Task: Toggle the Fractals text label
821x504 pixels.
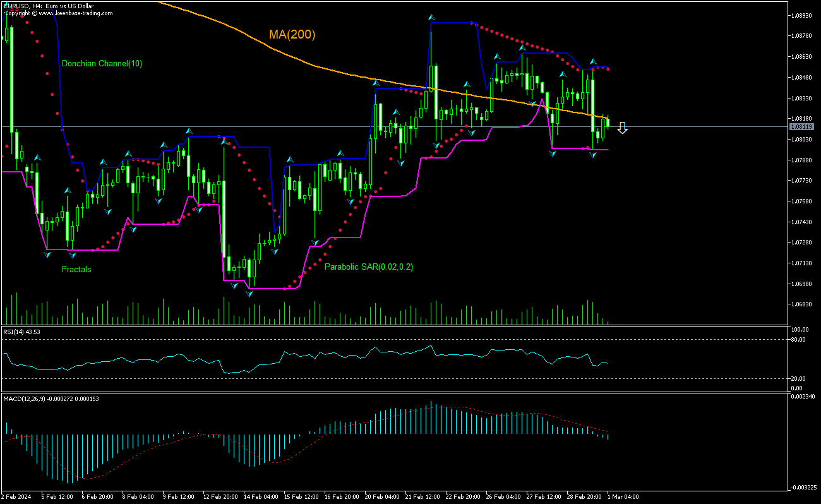Action: [x=76, y=269]
